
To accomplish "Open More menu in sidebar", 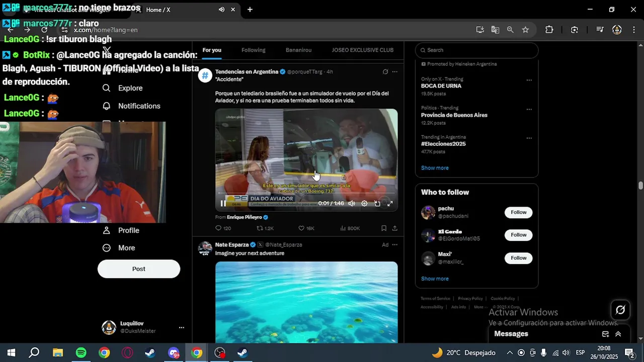I will point(119,248).
